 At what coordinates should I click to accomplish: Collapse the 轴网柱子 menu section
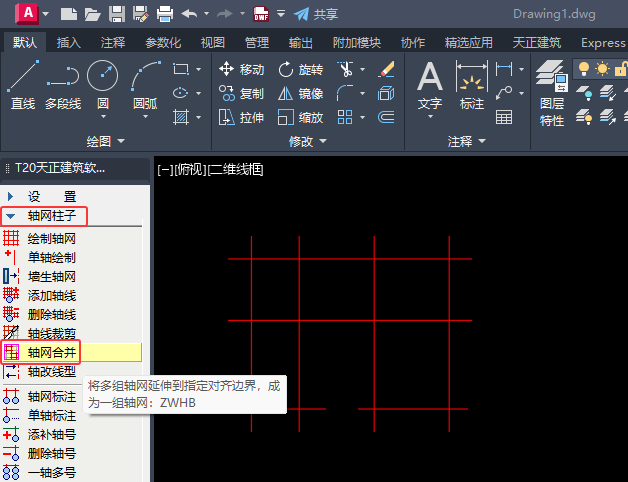tap(10, 216)
